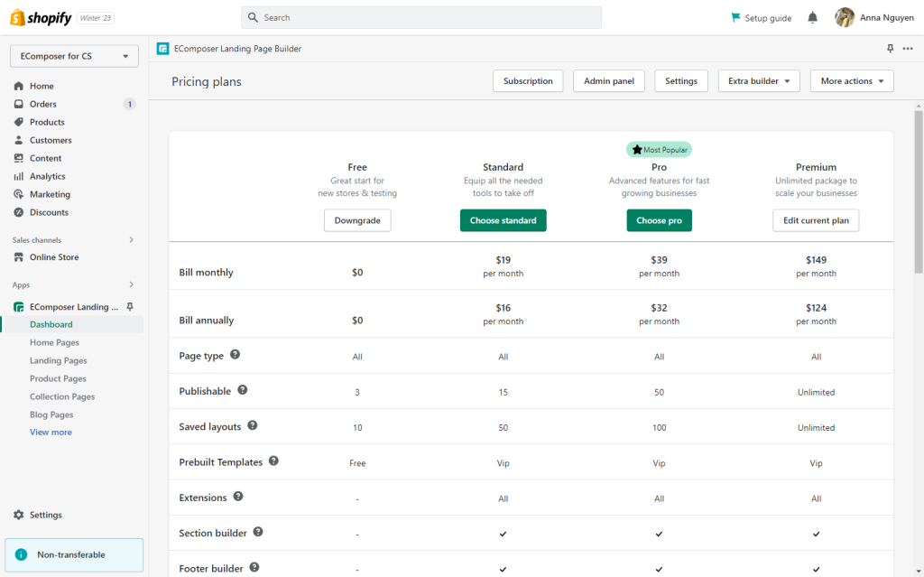This screenshot has height=577, width=924.
Task: Click Downgrade under Free plan
Action: [x=357, y=220]
